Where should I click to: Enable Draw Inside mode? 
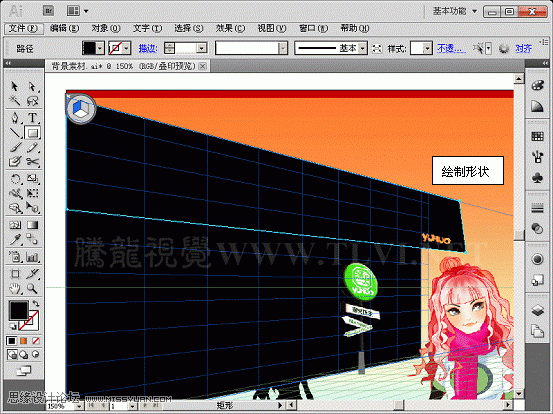tap(36, 354)
